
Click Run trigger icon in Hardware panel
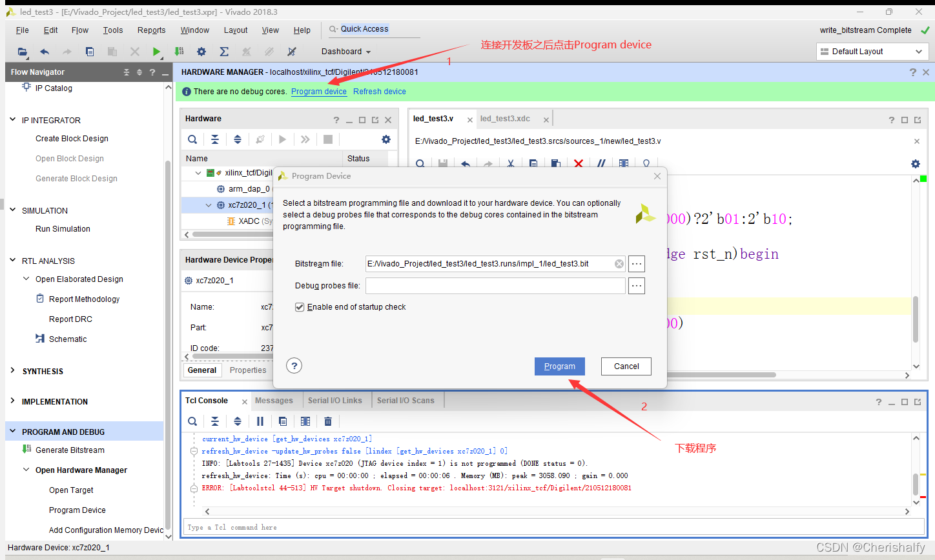282,139
